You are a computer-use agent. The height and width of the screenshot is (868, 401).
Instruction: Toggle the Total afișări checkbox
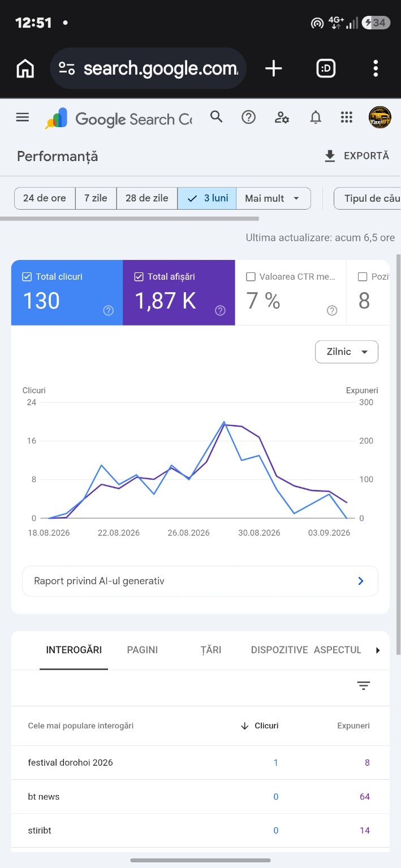139,277
